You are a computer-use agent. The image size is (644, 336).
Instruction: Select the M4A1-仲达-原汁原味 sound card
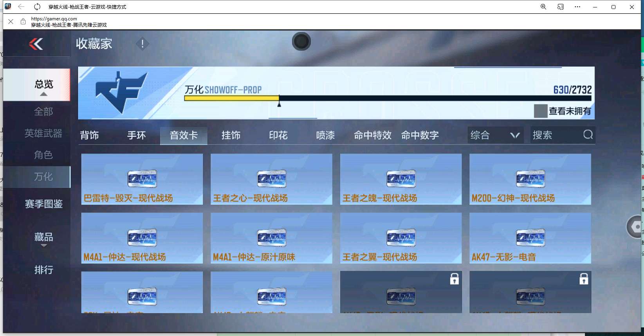click(x=271, y=238)
